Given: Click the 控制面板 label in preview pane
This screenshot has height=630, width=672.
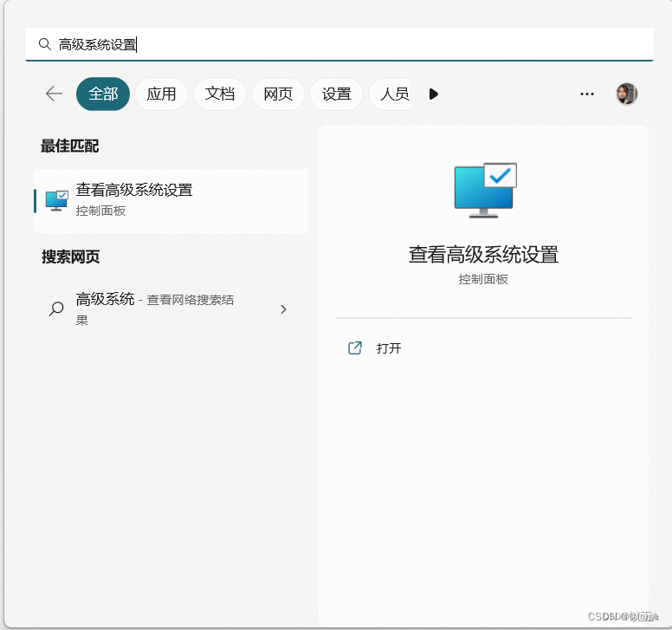Looking at the screenshot, I should click(x=483, y=279).
